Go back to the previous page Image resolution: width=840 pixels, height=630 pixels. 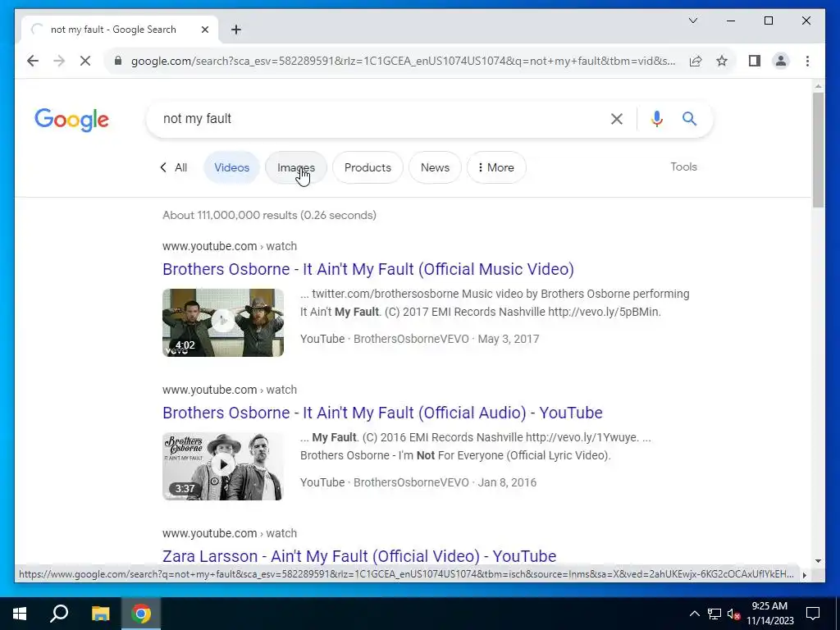[x=33, y=61]
